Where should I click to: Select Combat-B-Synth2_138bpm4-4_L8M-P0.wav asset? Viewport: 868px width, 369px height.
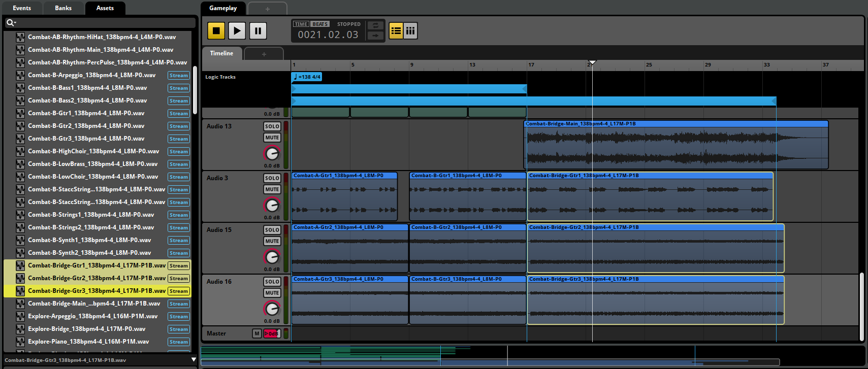coord(89,253)
